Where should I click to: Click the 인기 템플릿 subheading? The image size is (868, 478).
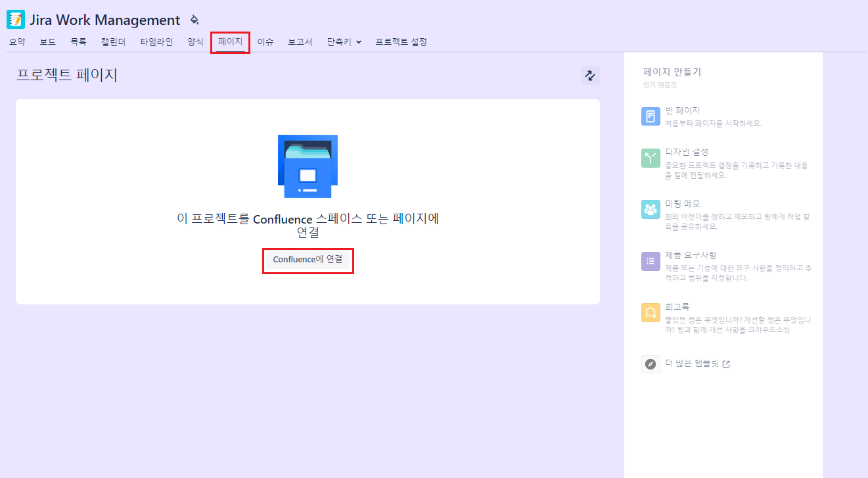(660, 85)
